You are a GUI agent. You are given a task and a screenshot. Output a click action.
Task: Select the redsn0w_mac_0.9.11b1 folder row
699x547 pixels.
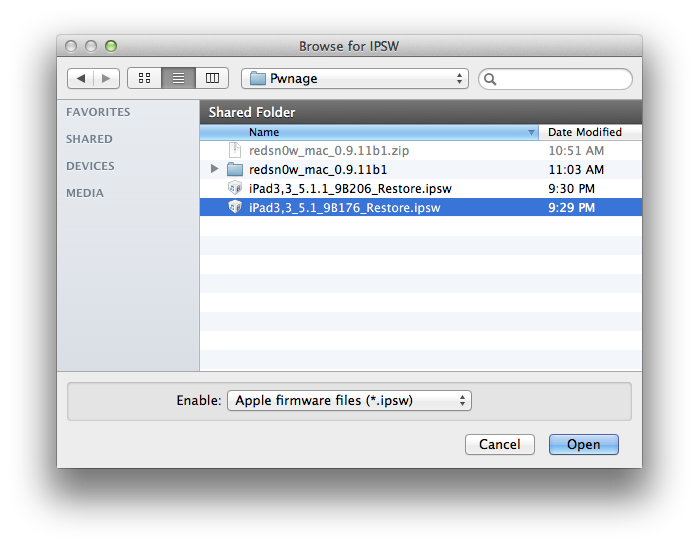coord(421,169)
